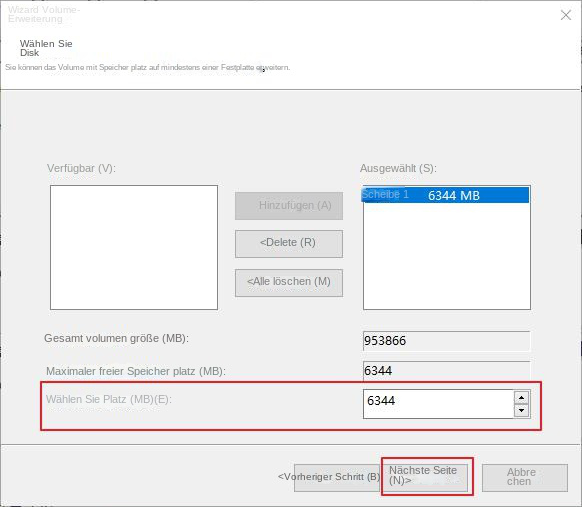Click the Maximaler freier Speicher platz field
The width and height of the screenshot is (582, 507).
[x=447, y=370]
